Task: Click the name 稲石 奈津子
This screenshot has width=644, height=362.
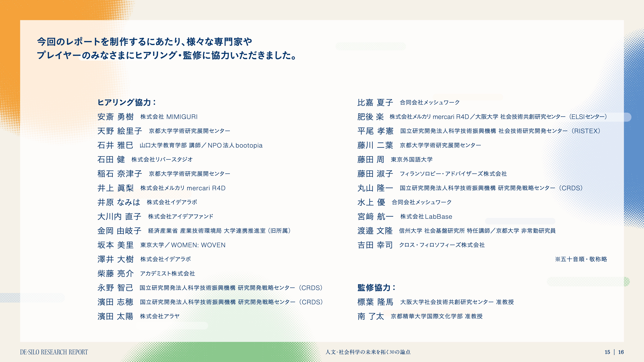Action: 120,174
